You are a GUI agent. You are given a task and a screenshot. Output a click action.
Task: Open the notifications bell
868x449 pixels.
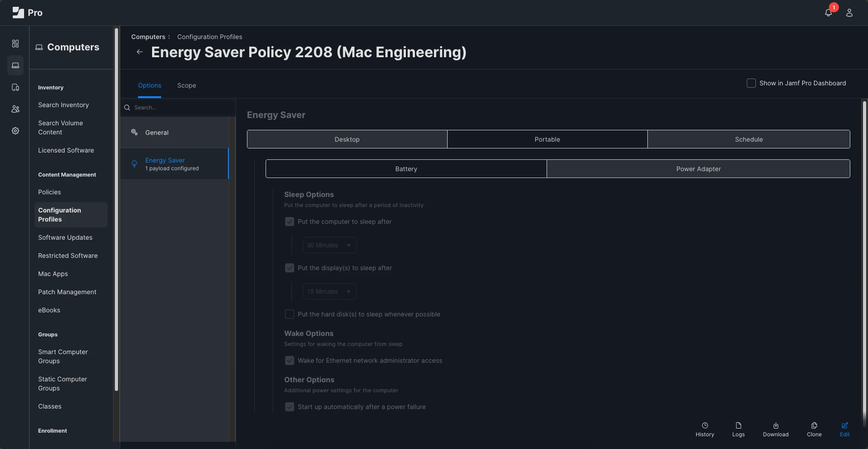coord(829,13)
